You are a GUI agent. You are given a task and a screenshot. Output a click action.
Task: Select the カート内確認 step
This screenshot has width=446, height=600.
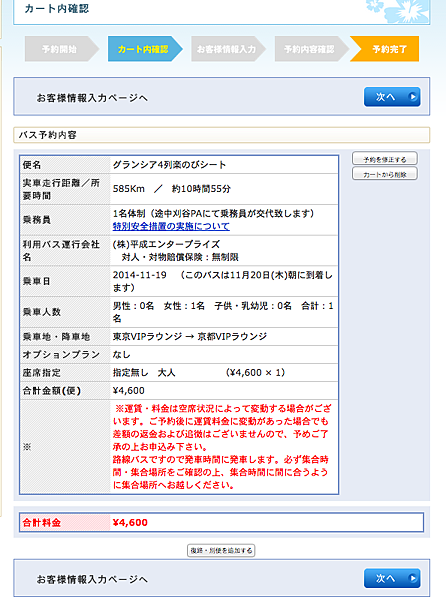[145, 49]
